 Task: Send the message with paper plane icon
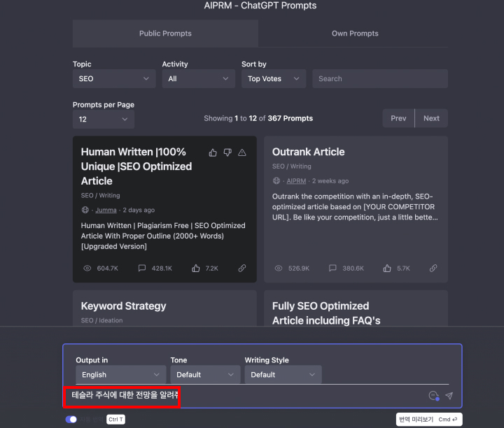tap(449, 396)
